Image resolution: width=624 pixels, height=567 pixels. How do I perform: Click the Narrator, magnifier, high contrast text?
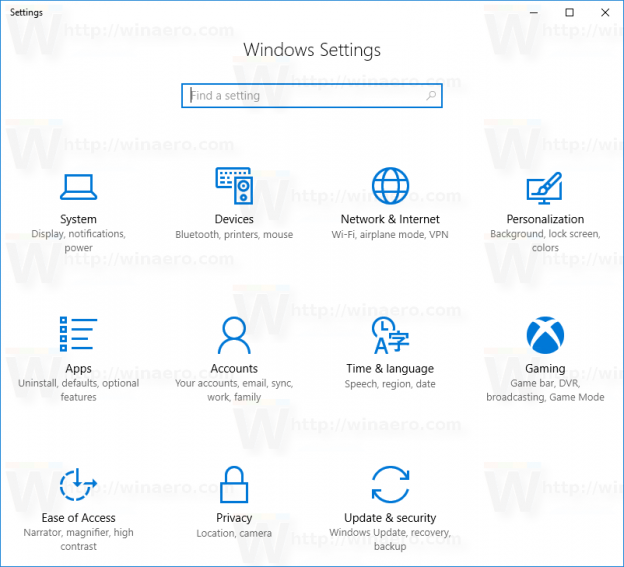78,540
